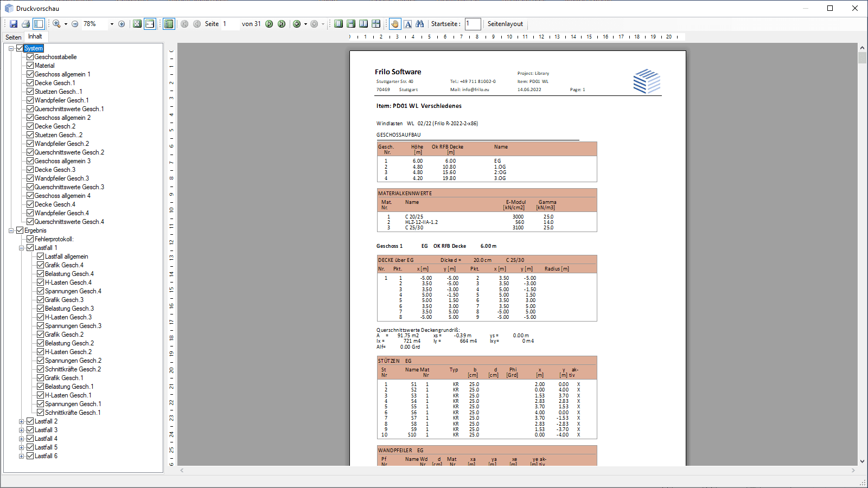Screen dimensions: 868x488
Task: Go to the next page icon
Action: point(269,24)
